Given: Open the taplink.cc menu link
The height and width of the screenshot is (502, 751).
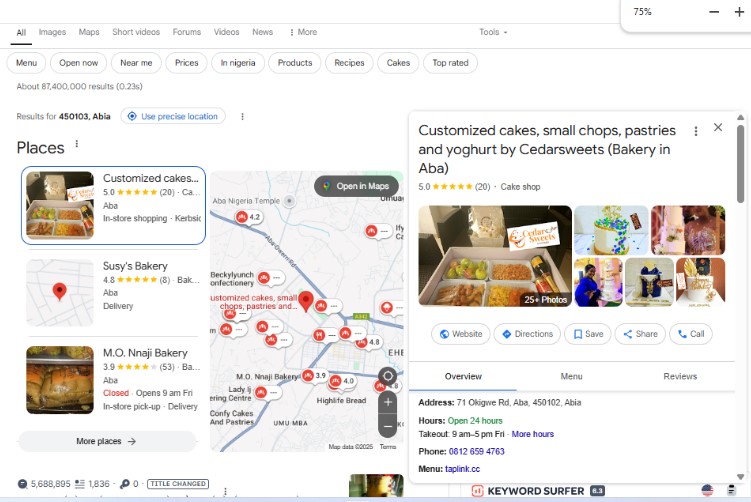Looking at the screenshot, I should 462,469.
